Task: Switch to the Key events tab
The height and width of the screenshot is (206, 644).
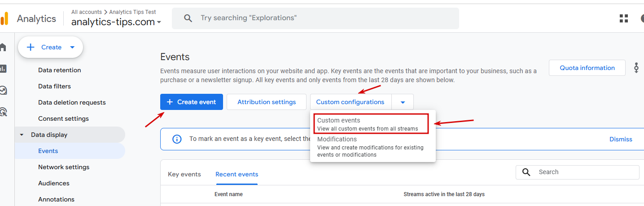Action: coord(184,174)
